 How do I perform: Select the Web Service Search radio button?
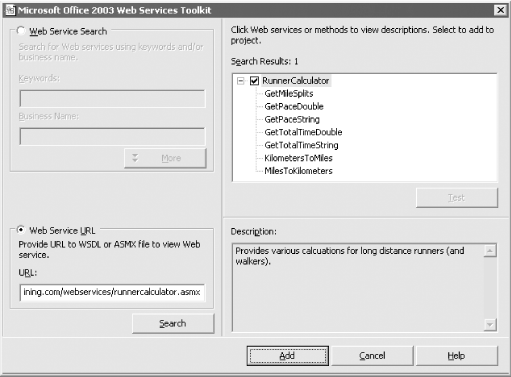tap(21, 31)
